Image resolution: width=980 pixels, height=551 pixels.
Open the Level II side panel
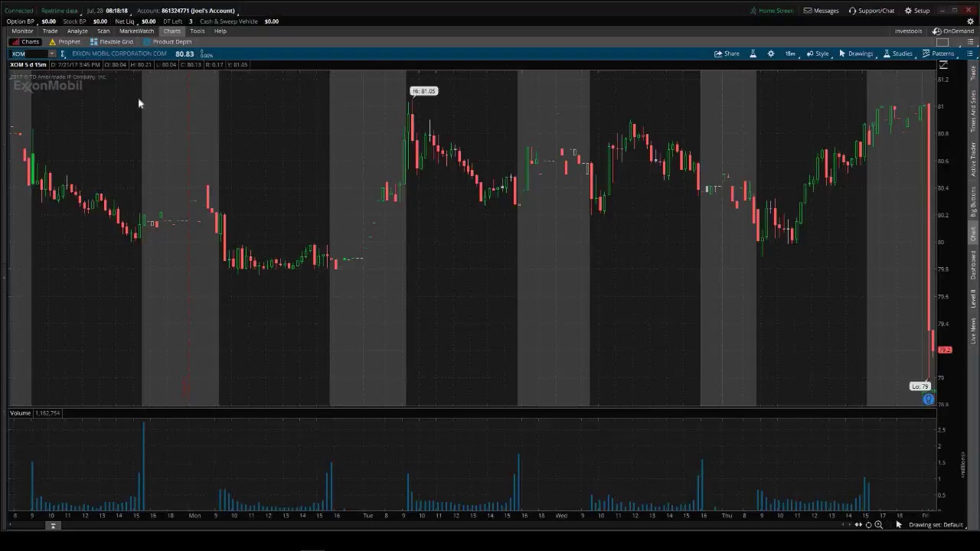click(x=973, y=298)
